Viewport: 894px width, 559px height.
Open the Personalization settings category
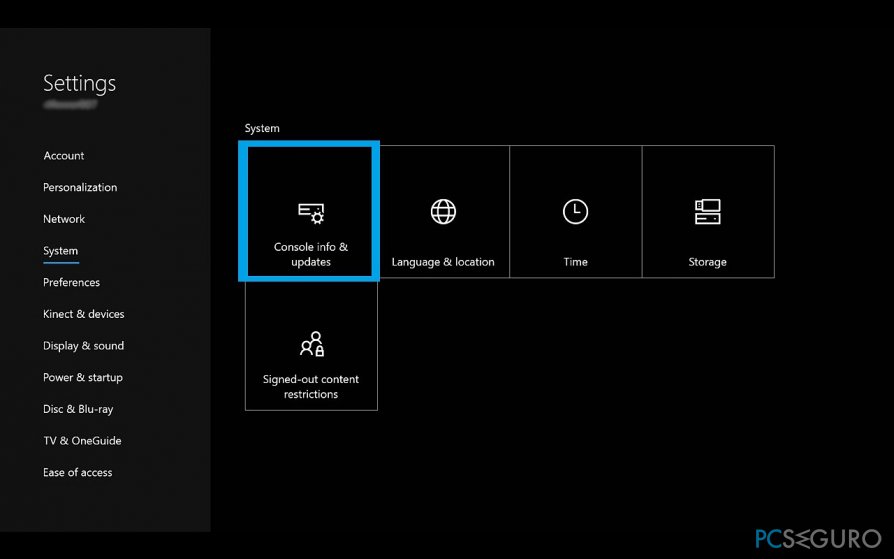pyautogui.click(x=80, y=187)
